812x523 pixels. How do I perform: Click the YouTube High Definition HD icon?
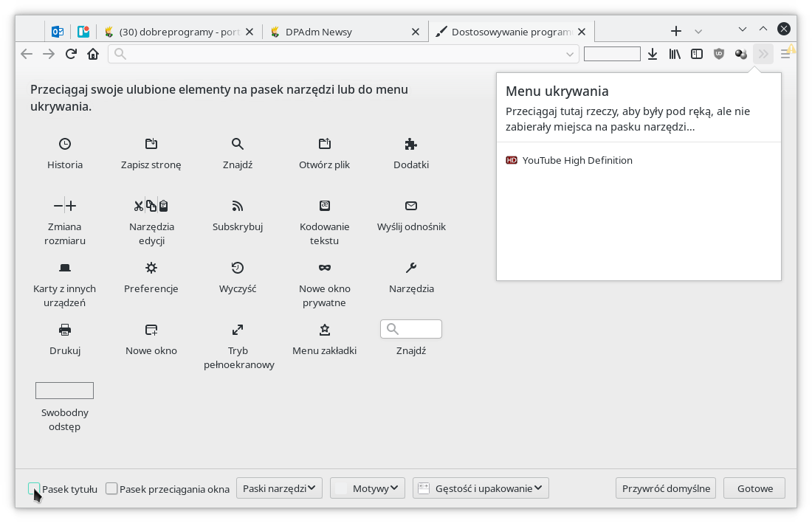pyautogui.click(x=512, y=160)
